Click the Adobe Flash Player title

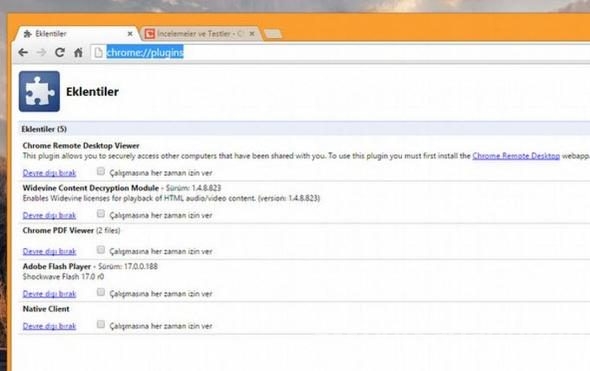(56, 266)
